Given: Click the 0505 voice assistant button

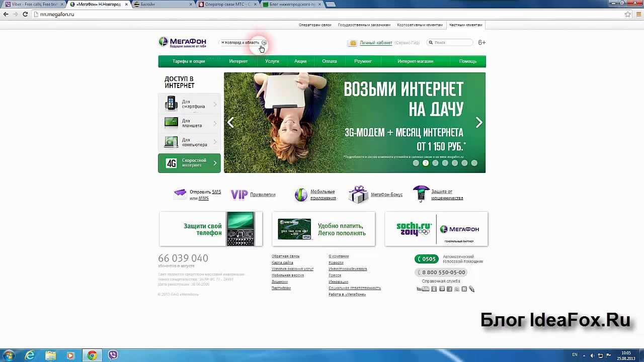Looking at the screenshot, I should click(426, 259).
